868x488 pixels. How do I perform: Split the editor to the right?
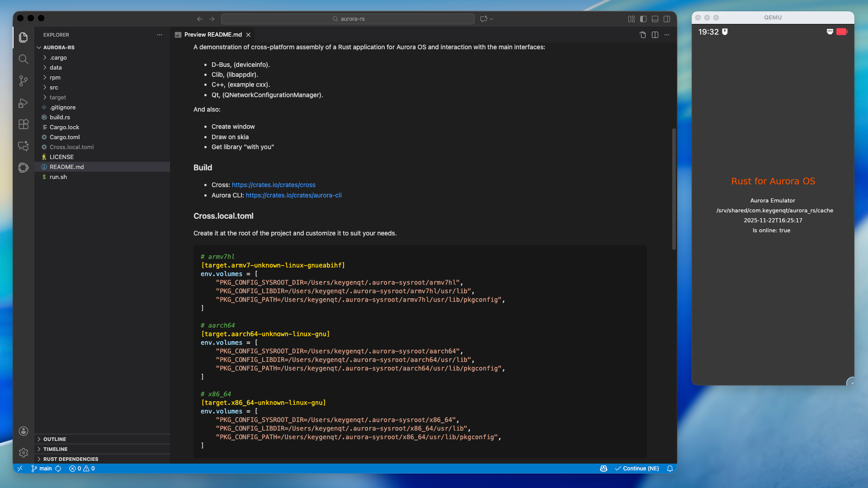[x=655, y=35]
